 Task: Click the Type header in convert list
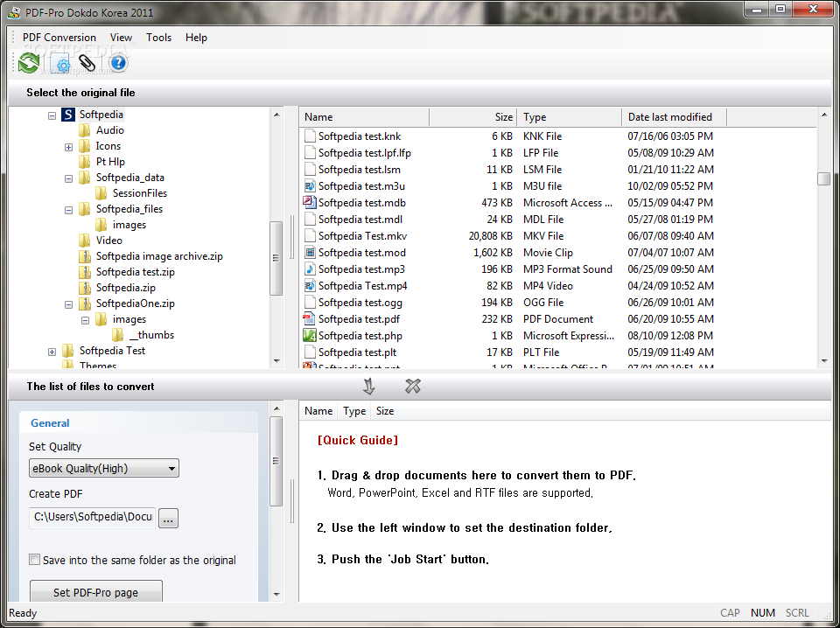coord(354,410)
